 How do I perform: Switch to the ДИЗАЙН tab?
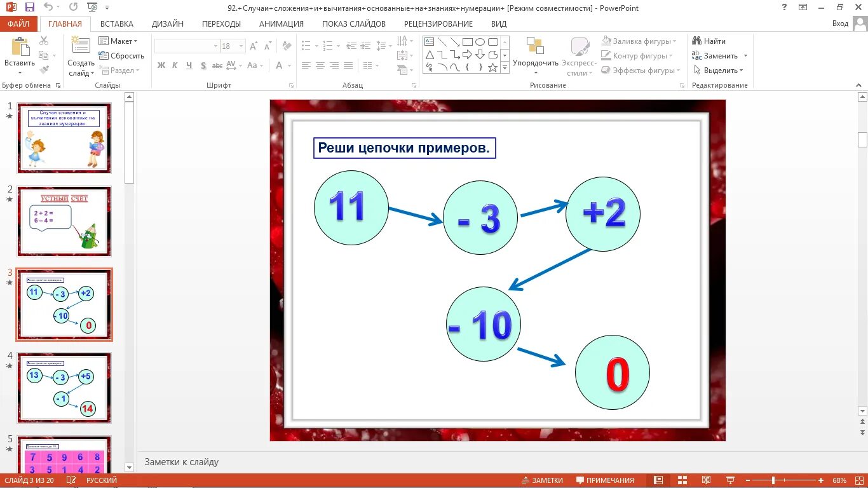(168, 24)
